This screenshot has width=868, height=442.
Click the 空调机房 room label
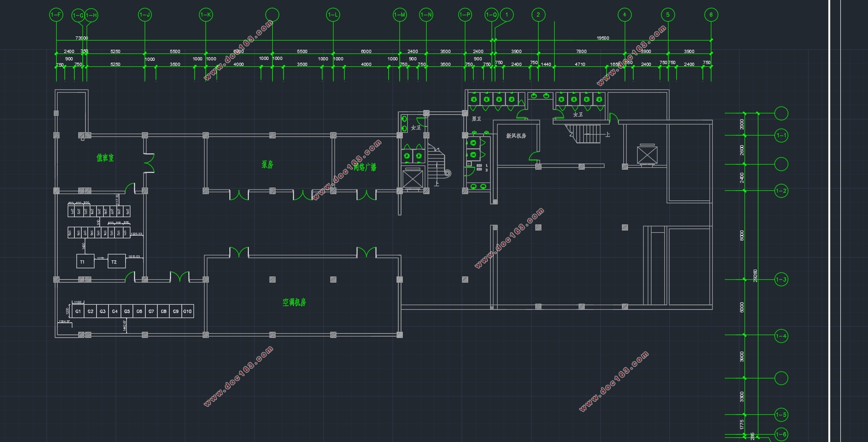pyautogui.click(x=294, y=302)
